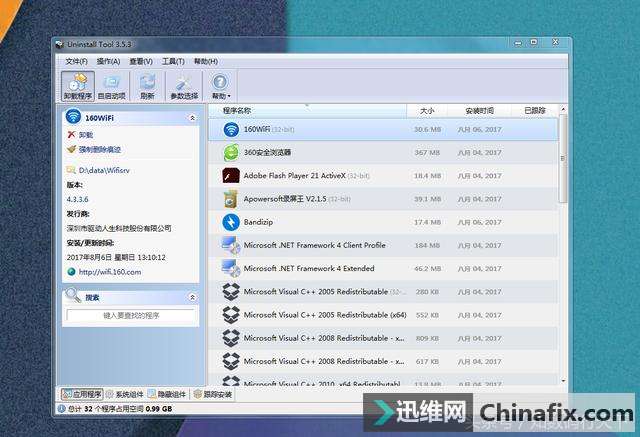The width and height of the screenshot is (640, 437).
Task: Open the 查看(V) menu
Action: tap(141, 62)
